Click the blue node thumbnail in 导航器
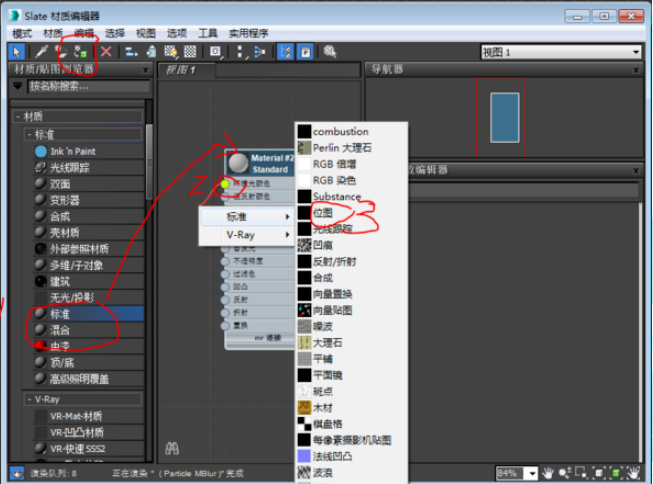 [505, 118]
